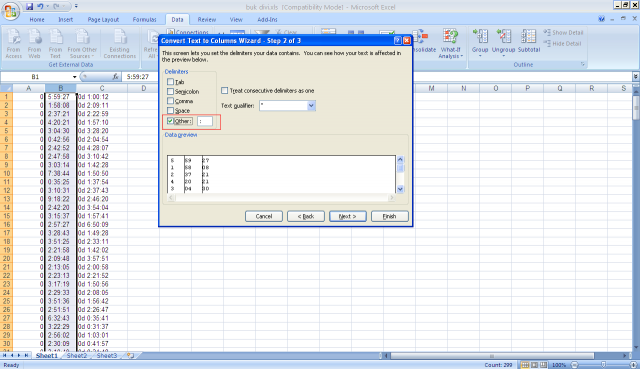
Task: Open the Ungroup dropdown arrow
Action: point(503,56)
